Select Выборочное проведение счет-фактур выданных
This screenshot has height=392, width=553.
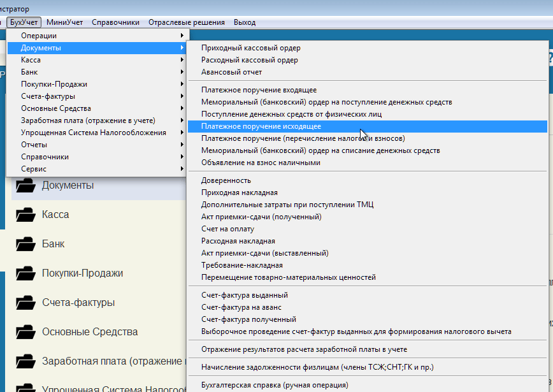(368, 331)
